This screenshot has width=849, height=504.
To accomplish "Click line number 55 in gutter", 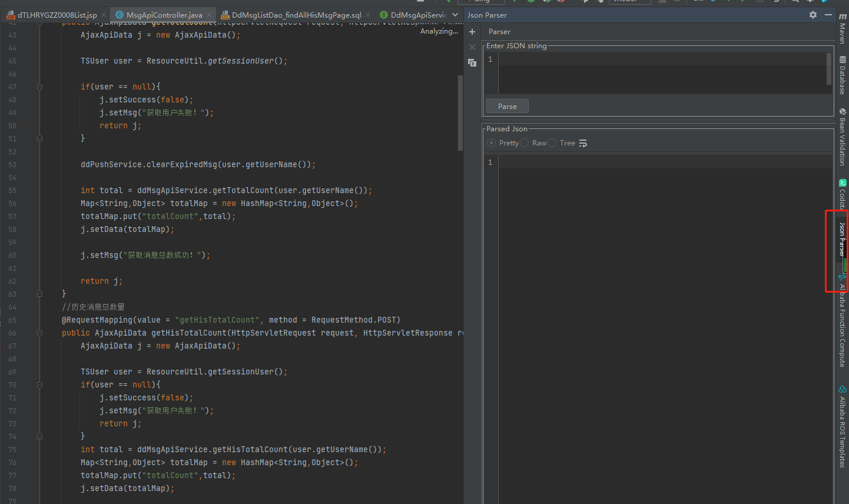I will 12,191.
